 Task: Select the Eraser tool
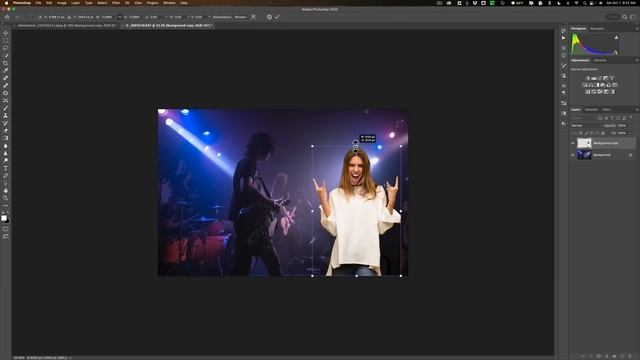pos(5,131)
